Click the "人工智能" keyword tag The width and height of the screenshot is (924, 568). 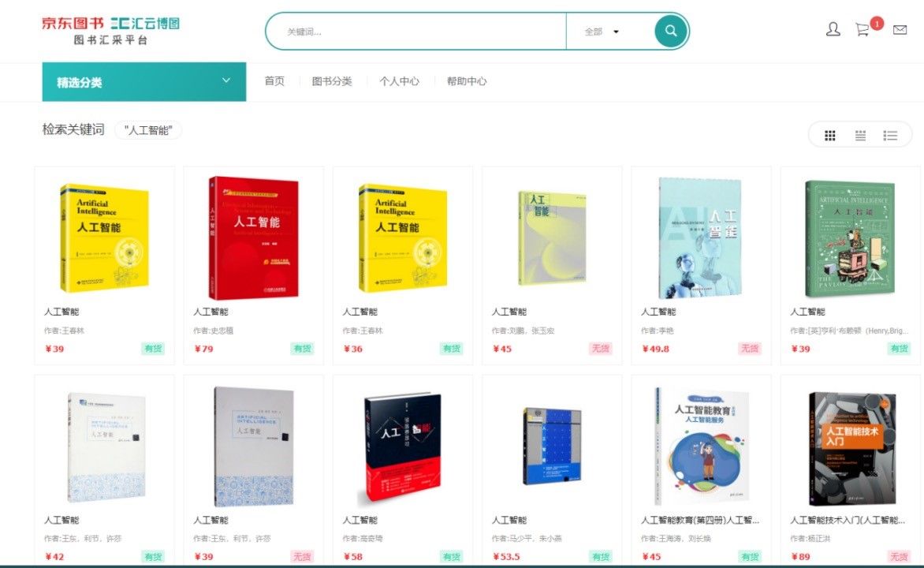coord(148,130)
